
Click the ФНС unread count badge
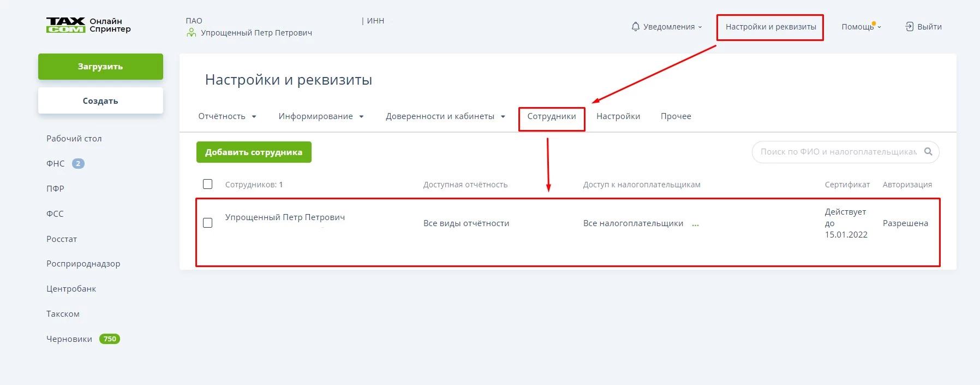pyautogui.click(x=78, y=164)
